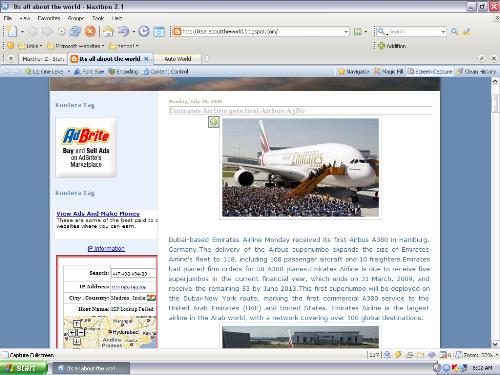Click the Its all about the world taskbar button
The height and width of the screenshot is (375, 500).
pyautogui.click(x=91, y=368)
